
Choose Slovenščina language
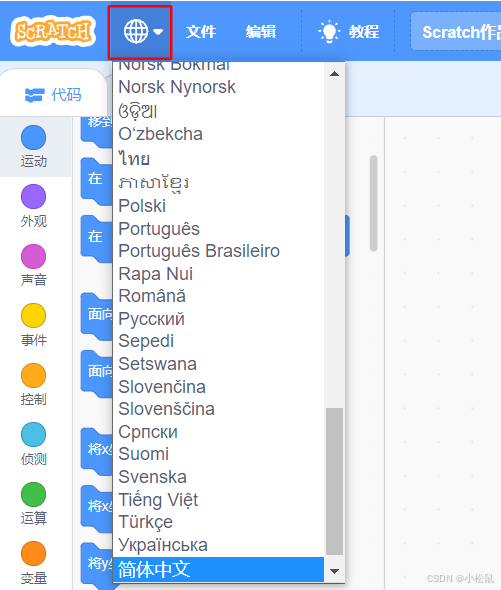point(218,409)
